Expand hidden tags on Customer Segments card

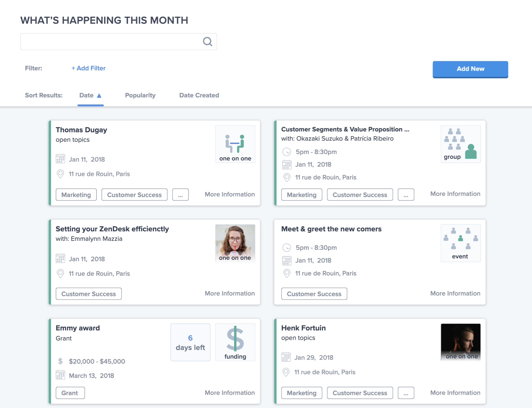pos(406,195)
